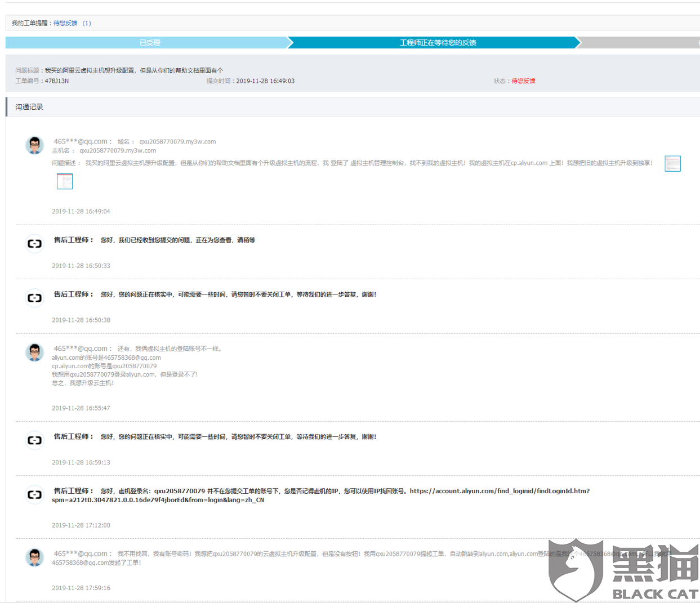Image resolution: width=700 pixels, height=603 pixels.
Task: Click timestamp 2019-11-28 16:59:13
Action: pos(81,463)
